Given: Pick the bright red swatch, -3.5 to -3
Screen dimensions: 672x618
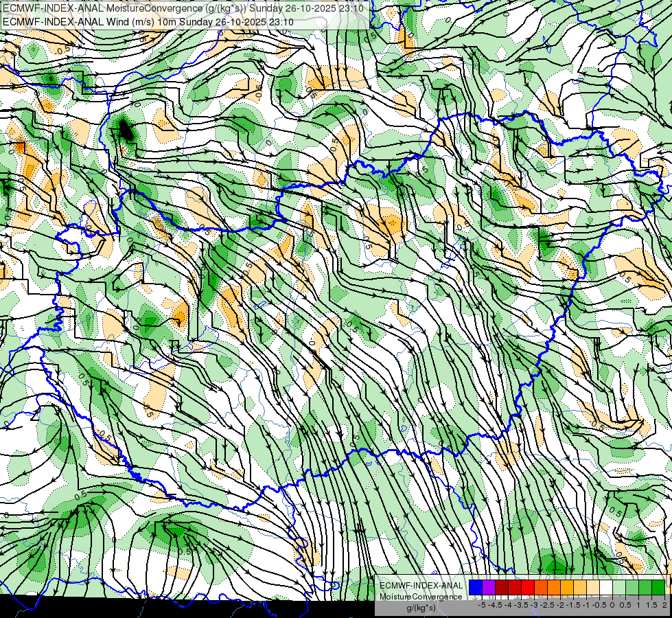Looking at the screenshot, I should (528, 587).
